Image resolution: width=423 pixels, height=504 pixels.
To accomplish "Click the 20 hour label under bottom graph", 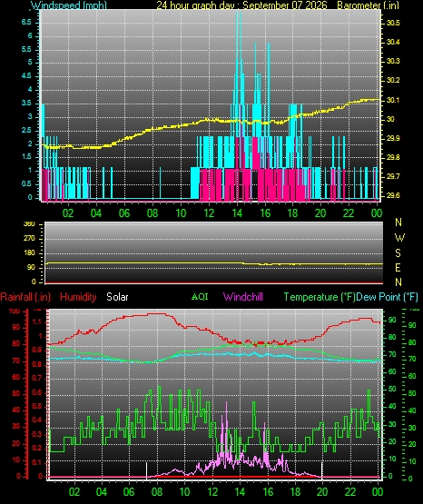I will (322, 492).
